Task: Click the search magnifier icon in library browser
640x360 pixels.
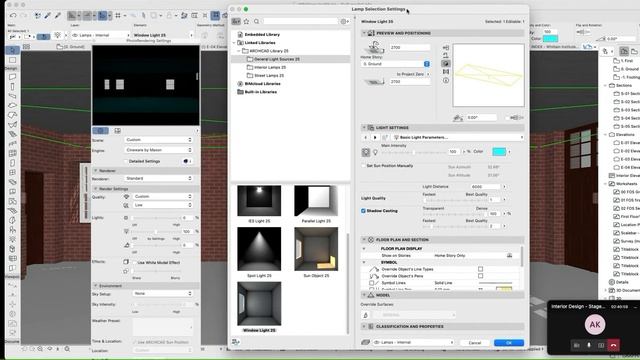Action: (256, 21)
